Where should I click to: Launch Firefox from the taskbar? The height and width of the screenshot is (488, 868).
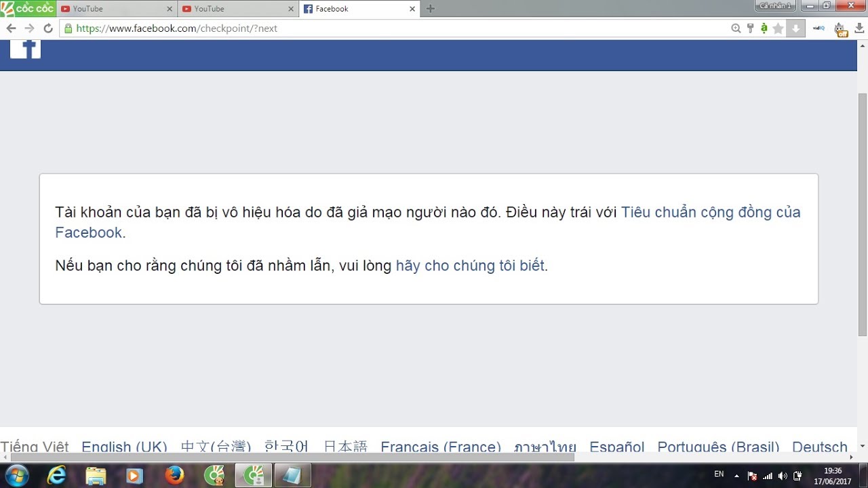174,475
